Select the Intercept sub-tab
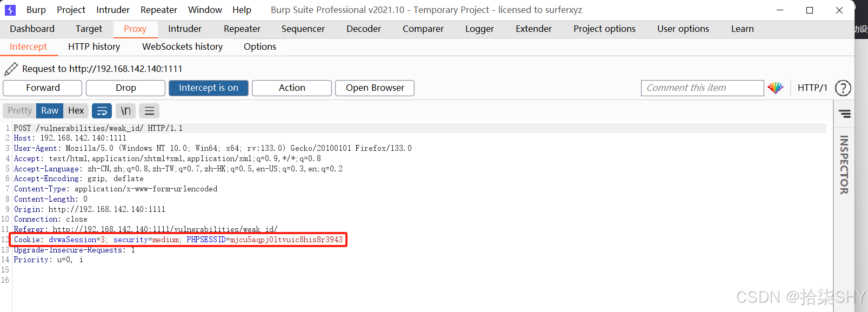The height and width of the screenshot is (312, 868). [28, 47]
